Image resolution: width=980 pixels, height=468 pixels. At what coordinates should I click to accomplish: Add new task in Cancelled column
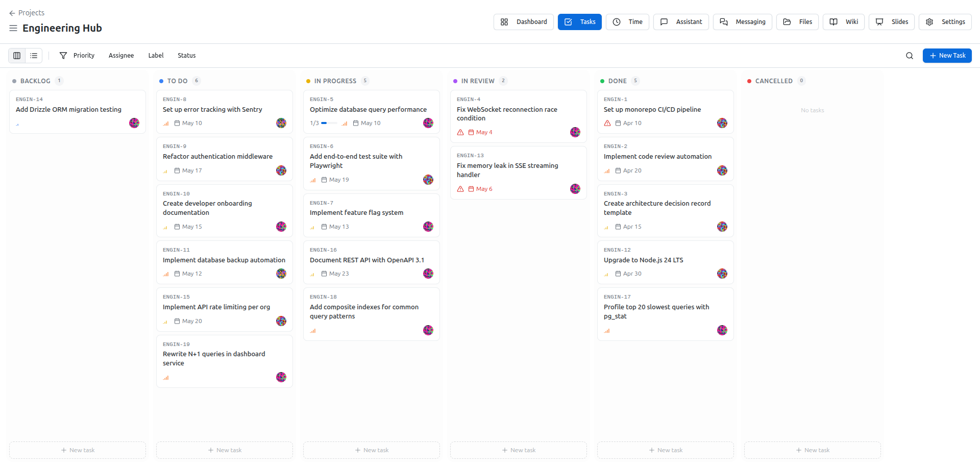pyautogui.click(x=813, y=450)
